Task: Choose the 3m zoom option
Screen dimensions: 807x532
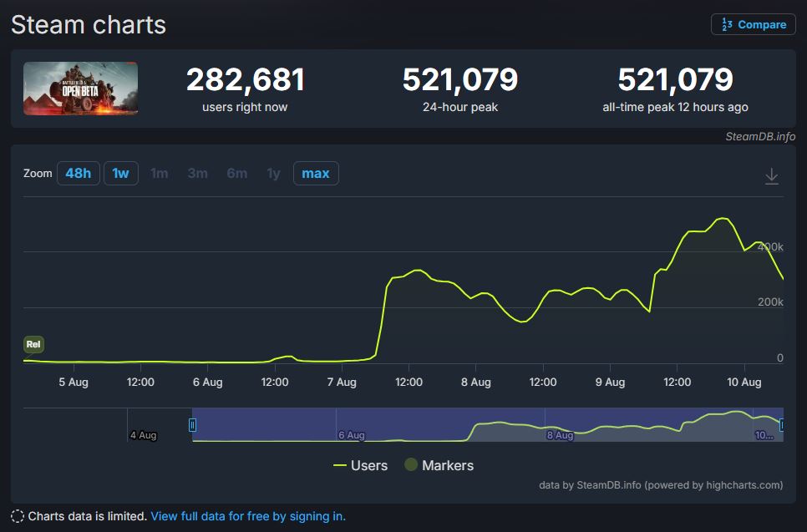Action: 197,174
